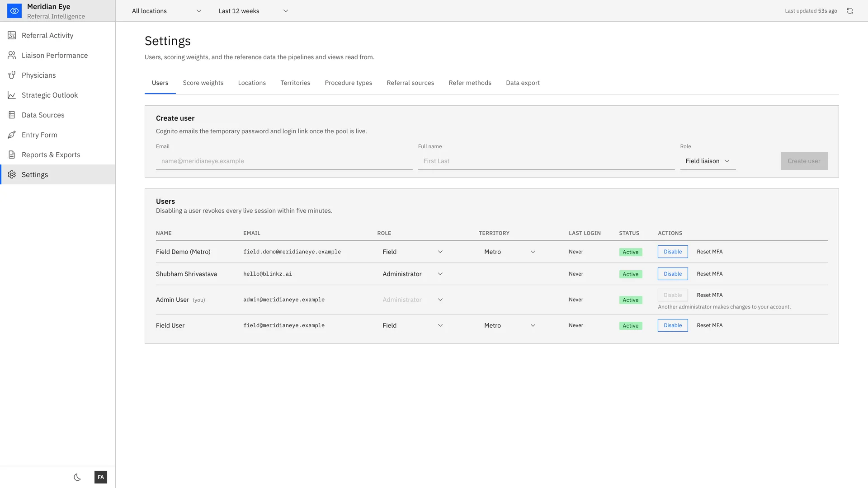Change role for Field Demo (Metro)
The image size is (868, 488).
pos(412,252)
